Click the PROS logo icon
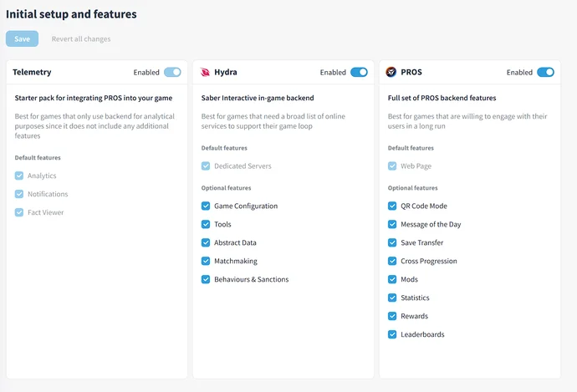The width and height of the screenshot is (577, 392). click(x=391, y=72)
